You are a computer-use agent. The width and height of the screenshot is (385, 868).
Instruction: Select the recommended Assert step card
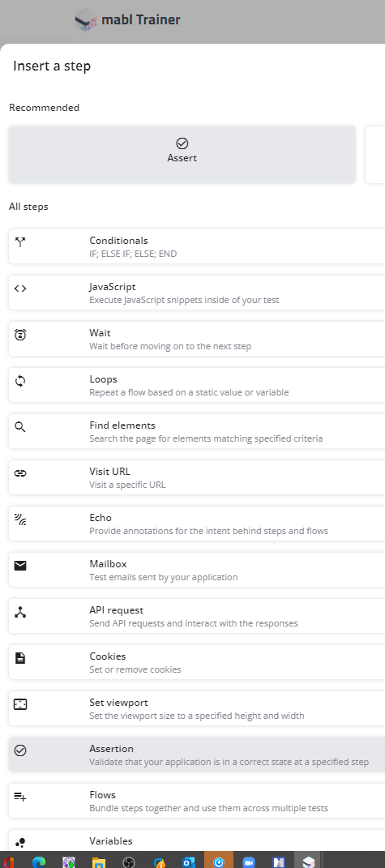click(x=182, y=155)
